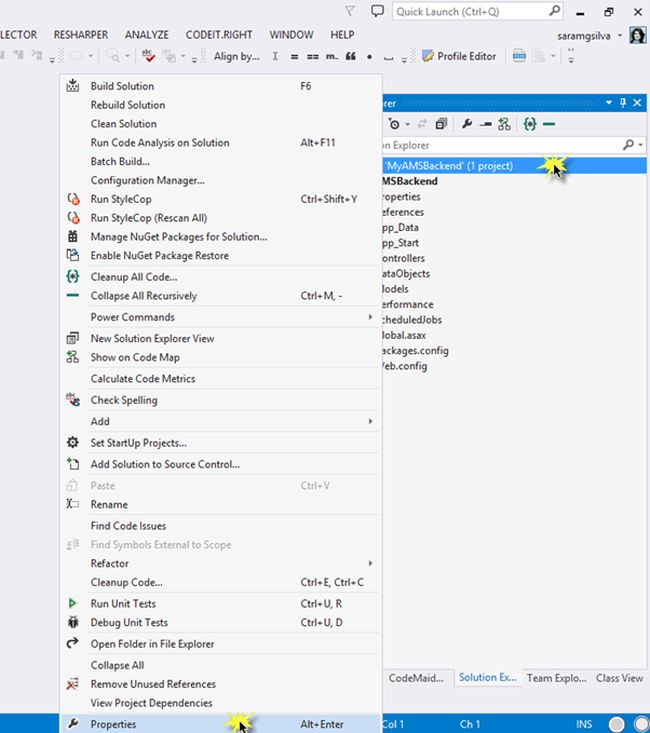Click the Run StyleCop icon
Screen dimensions: 650x733
tap(73, 199)
